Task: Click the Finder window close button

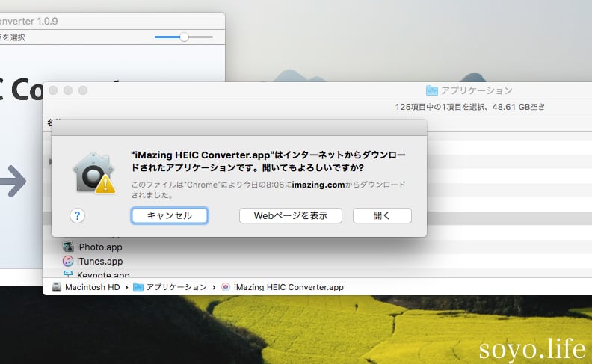Action: click(x=53, y=90)
